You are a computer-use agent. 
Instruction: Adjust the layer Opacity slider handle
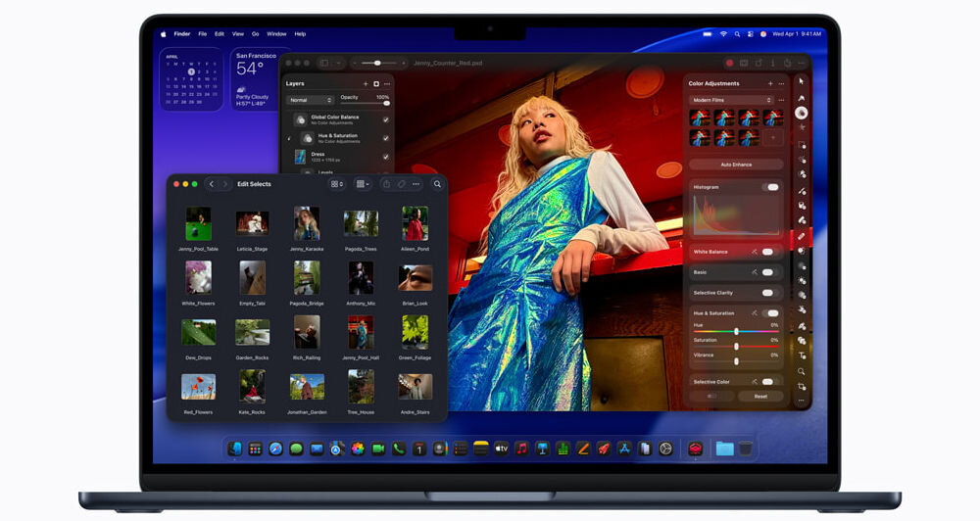pos(386,104)
